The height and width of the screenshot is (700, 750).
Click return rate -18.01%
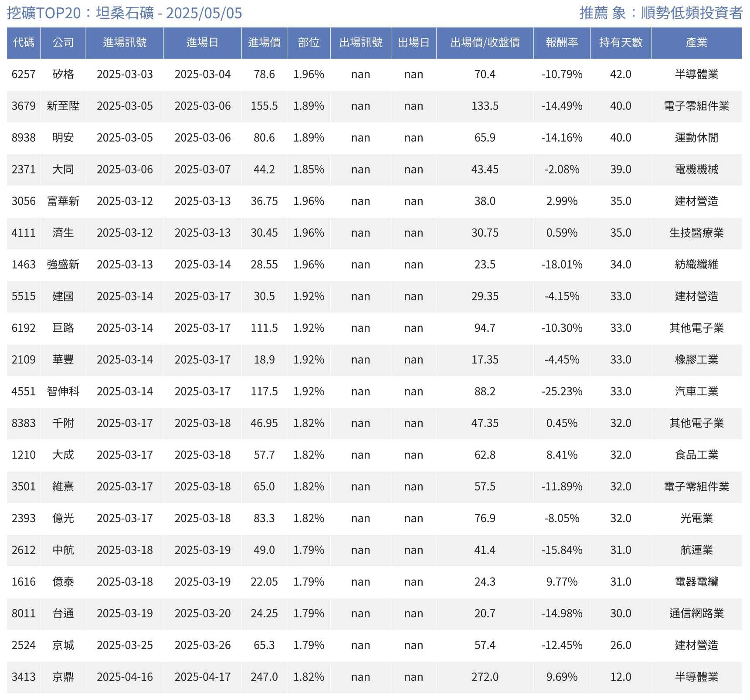coord(562,265)
